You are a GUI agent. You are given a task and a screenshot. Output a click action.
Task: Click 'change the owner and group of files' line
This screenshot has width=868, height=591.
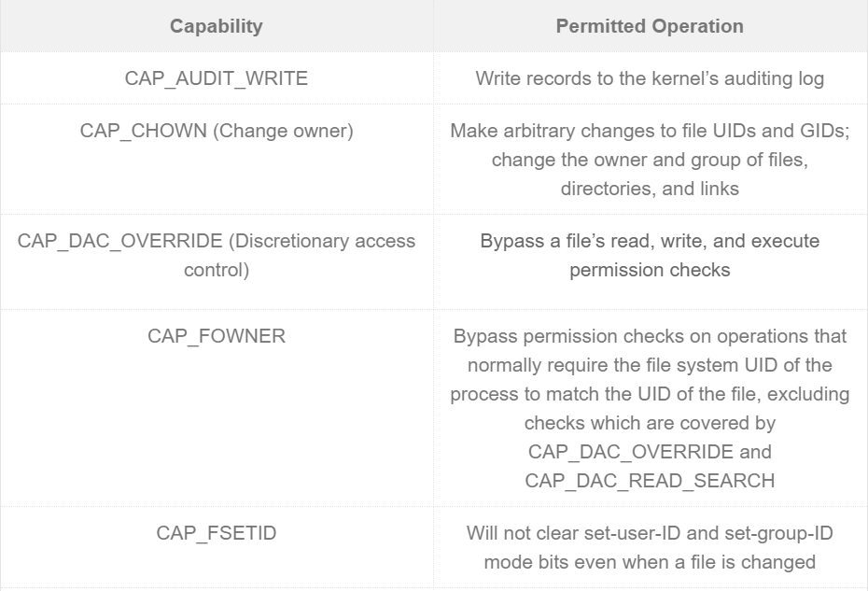(650, 160)
